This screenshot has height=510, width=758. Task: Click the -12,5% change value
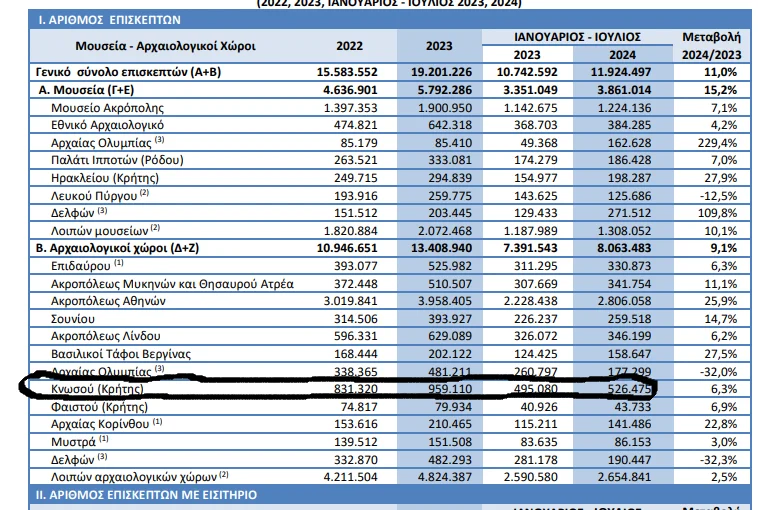pos(718,196)
